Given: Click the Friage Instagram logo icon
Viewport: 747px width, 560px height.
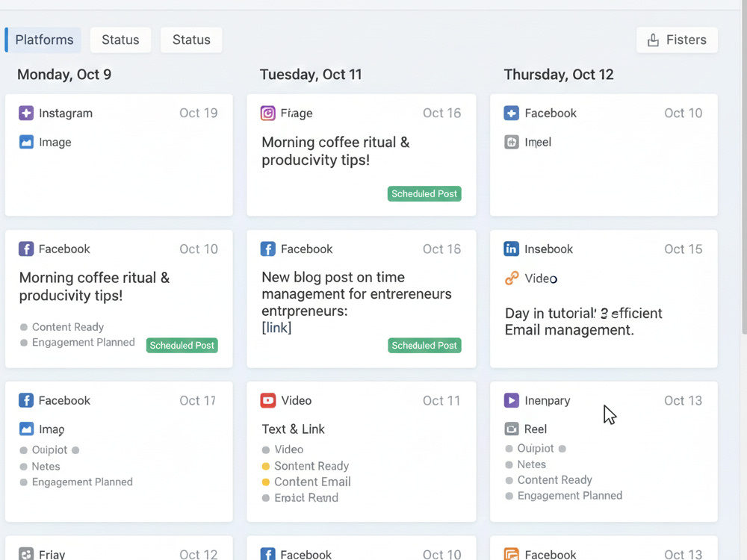Looking at the screenshot, I should [x=267, y=113].
